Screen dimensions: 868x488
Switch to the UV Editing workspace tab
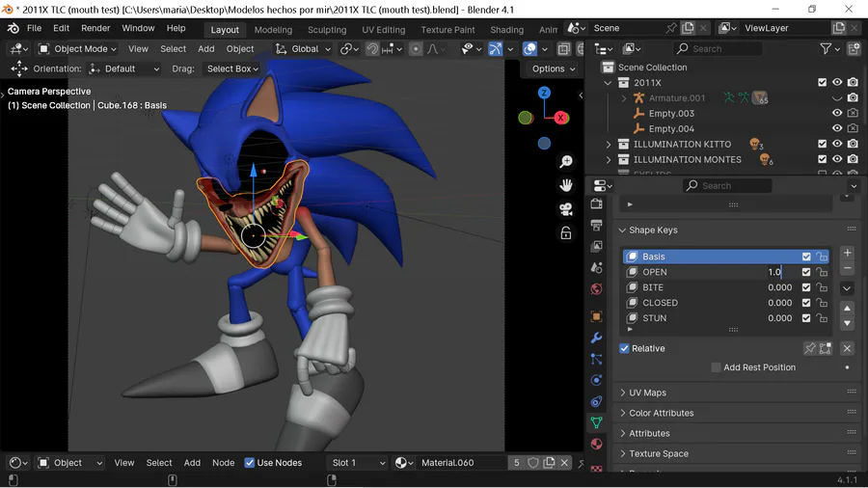[384, 30]
